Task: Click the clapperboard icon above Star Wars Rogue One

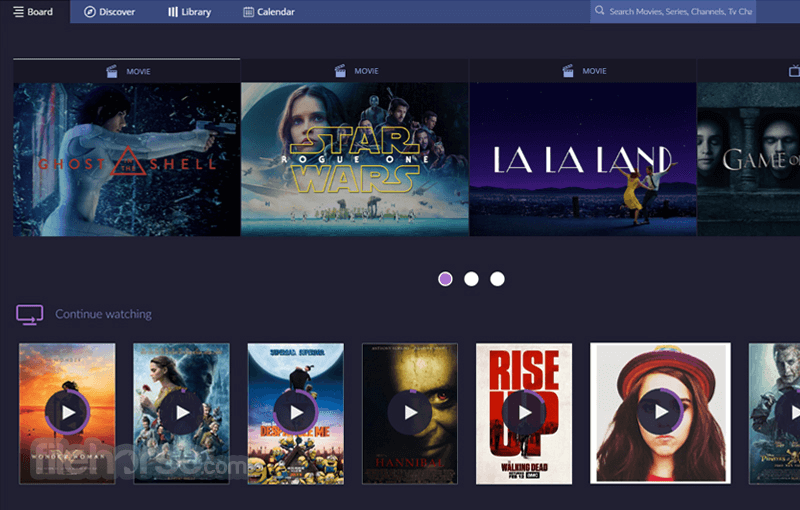Action: coord(340,71)
